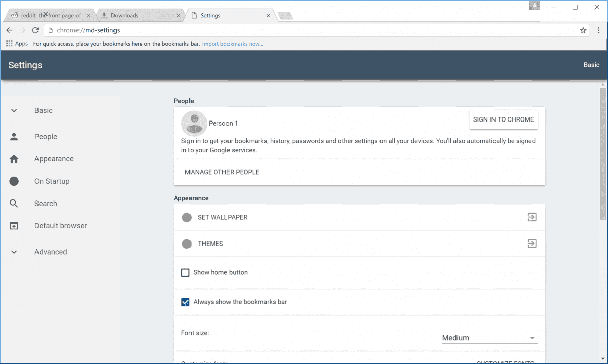Screen dimensions: 608x364
Task: Click the bookmark star in the address bar
Action: point(583,30)
